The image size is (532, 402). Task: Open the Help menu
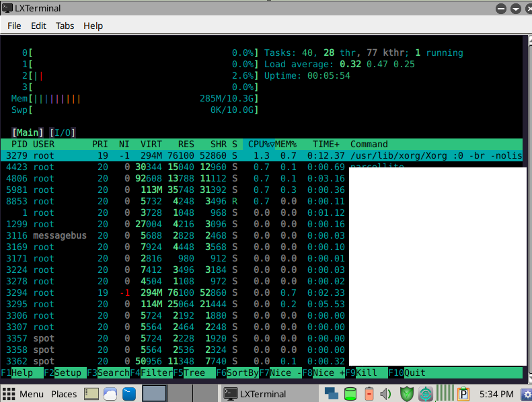pos(93,26)
